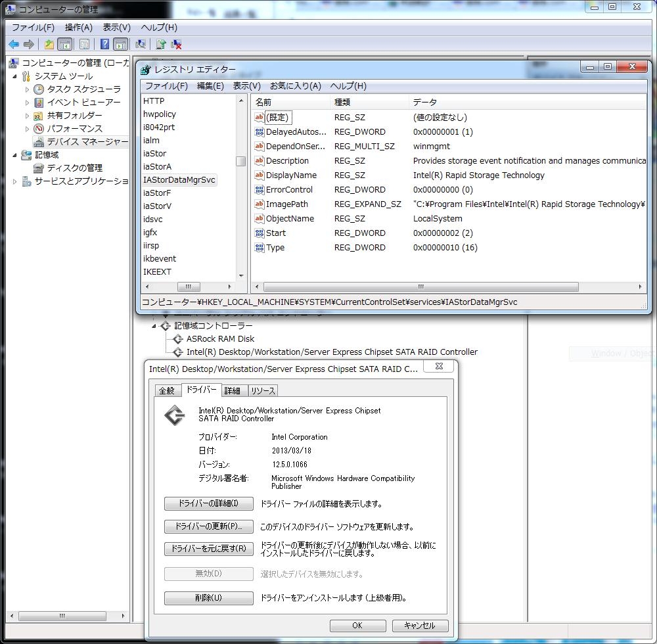Collapse the システム ツール node

pyautogui.click(x=14, y=76)
